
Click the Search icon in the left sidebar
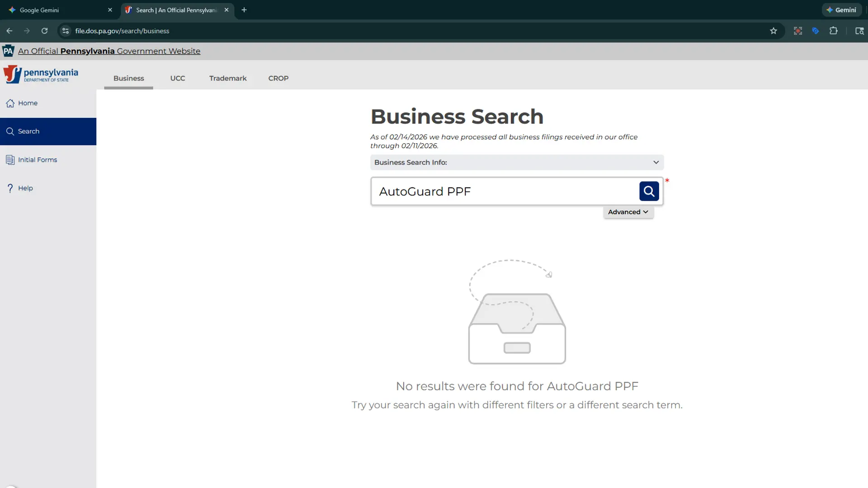[x=10, y=131]
